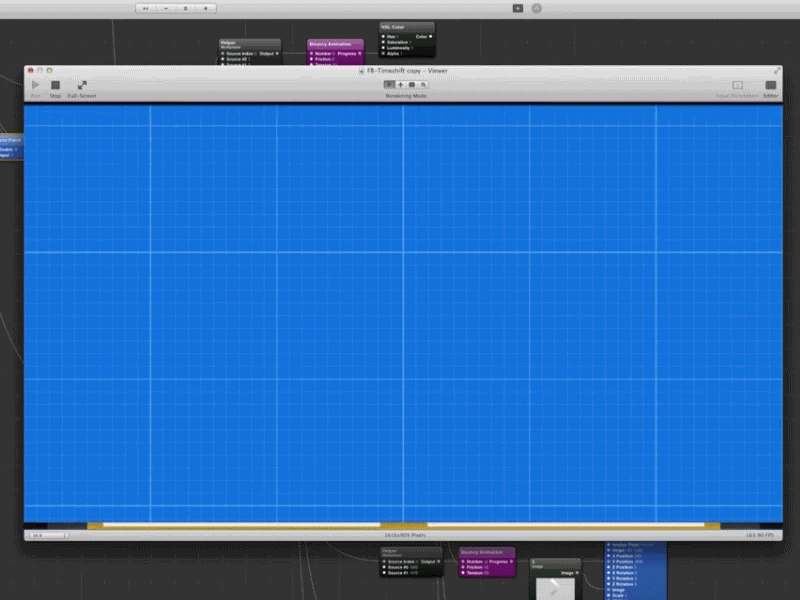The width and height of the screenshot is (800, 600).
Task: Enter Full-Screen mode in Viewer toolbar
Action: (82, 85)
